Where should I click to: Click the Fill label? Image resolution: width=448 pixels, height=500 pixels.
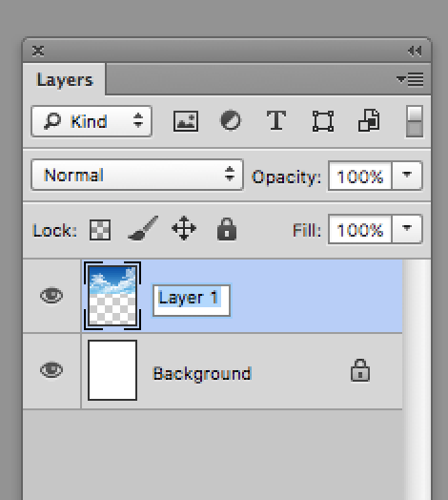tap(307, 230)
